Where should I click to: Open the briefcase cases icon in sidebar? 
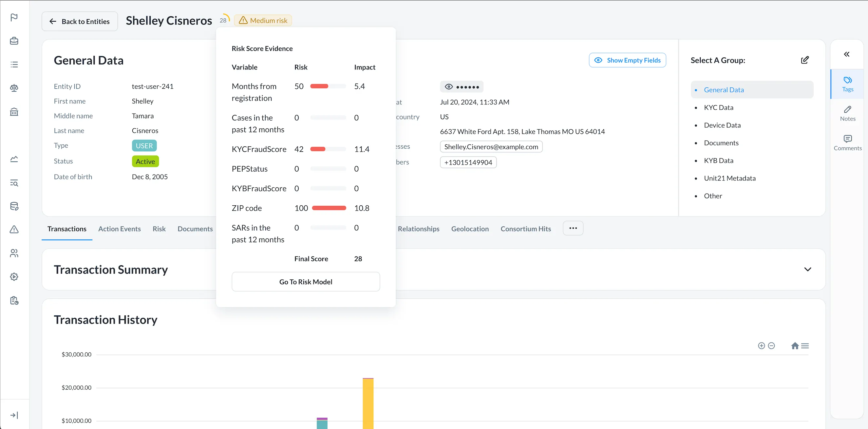coord(14,41)
